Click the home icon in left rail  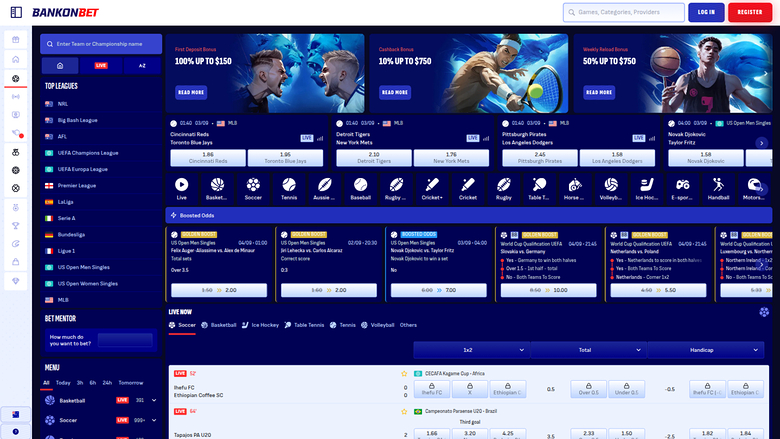[x=16, y=59]
